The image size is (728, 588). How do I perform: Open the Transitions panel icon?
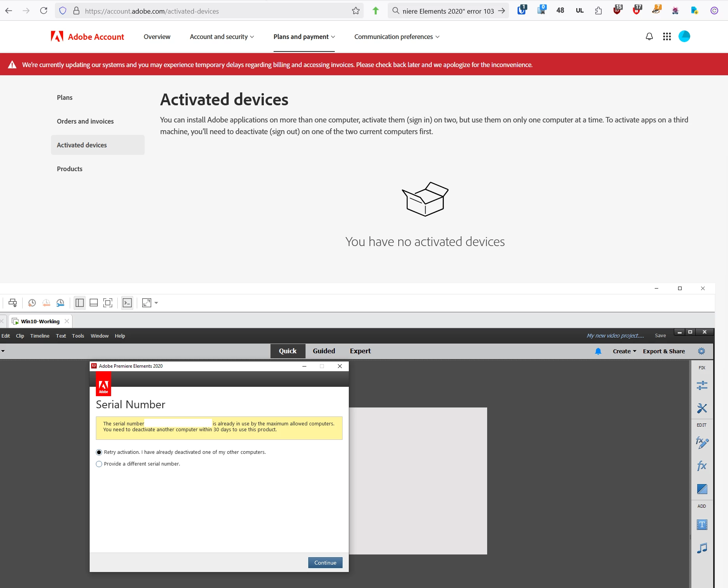click(702, 489)
